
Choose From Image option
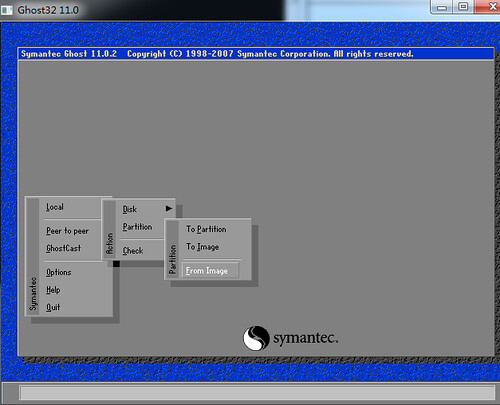210,271
